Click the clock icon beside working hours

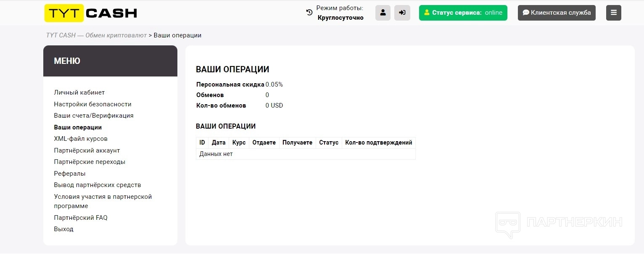(309, 13)
